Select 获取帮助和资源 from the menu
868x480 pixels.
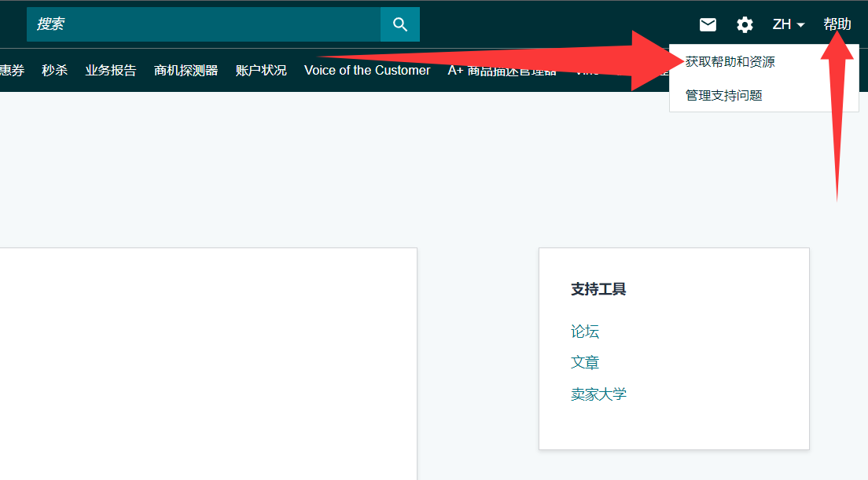pyautogui.click(x=730, y=62)
